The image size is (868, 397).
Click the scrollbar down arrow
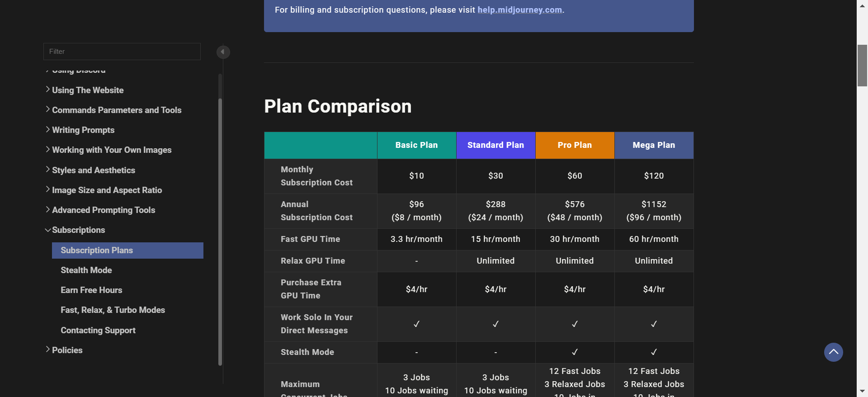pos(862,391)
